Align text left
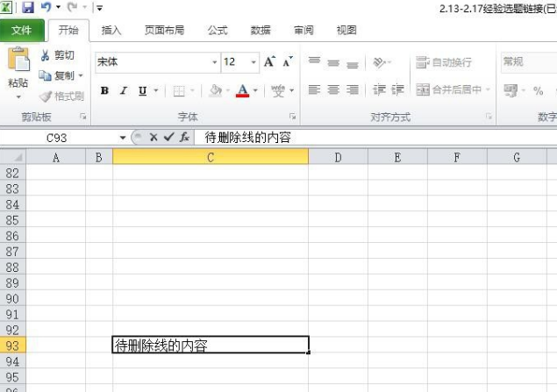Viewport: 557px width, 392px height. point(314,89)
